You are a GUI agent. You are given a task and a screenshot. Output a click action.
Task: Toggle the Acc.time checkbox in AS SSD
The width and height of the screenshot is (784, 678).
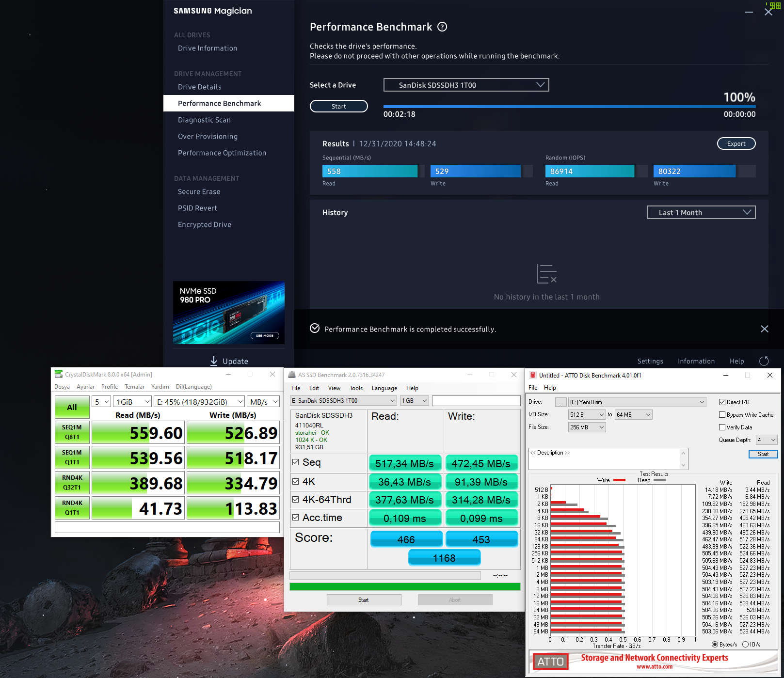[x=295, y=518]
